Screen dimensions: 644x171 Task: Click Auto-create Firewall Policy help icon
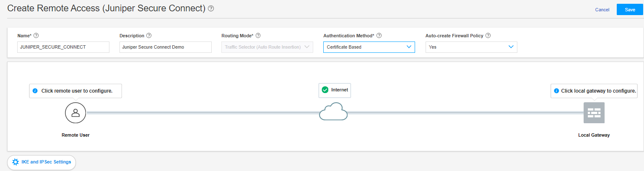coord(488,36)
